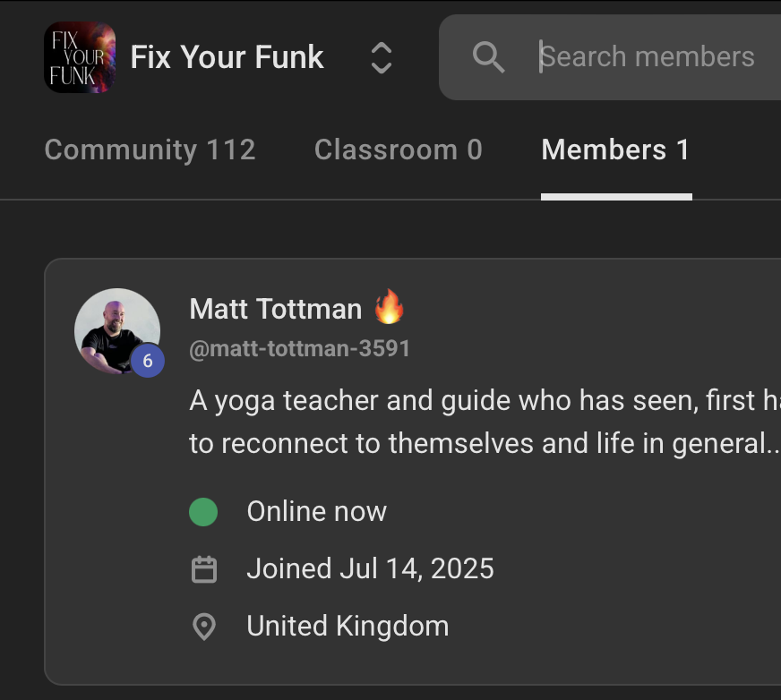Click the Online now label
781x700 pixels.
coord(317,512)
